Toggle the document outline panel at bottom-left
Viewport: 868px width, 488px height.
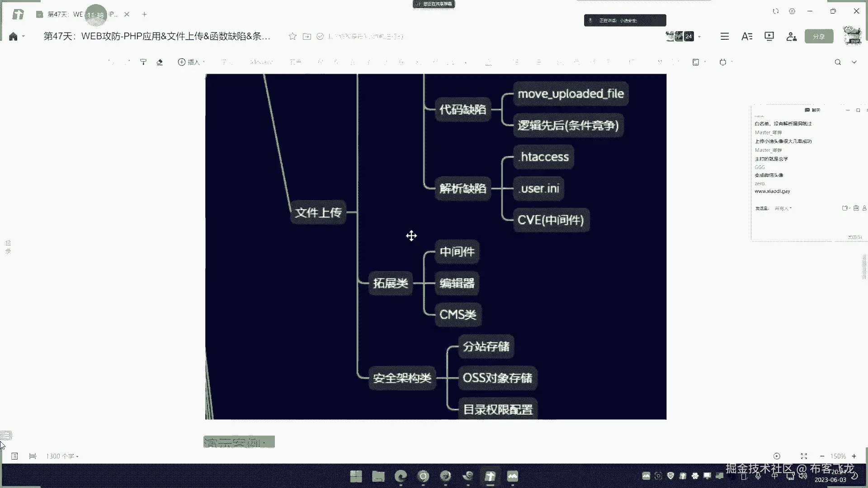14,456
